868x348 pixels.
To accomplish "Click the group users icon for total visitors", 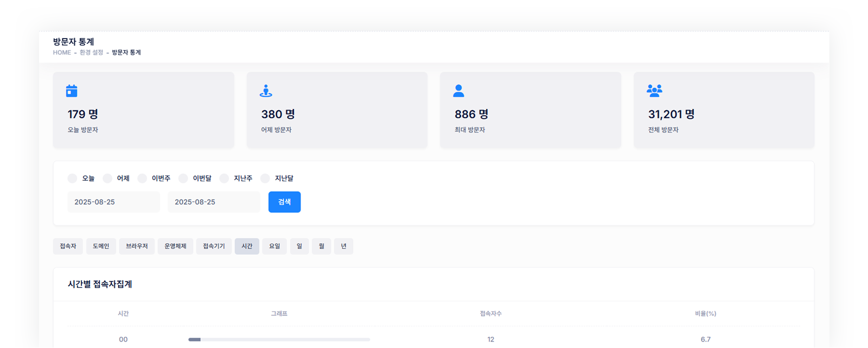I will coord(654,91).
